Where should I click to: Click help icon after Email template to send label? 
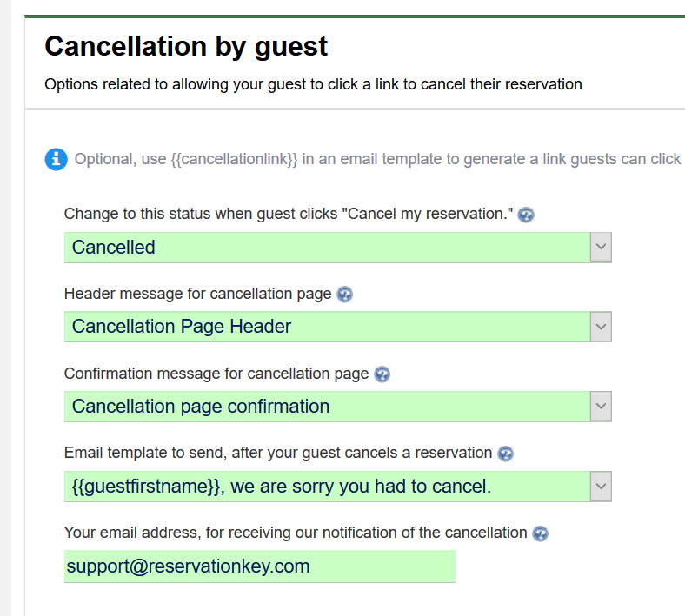coord(505,454)
